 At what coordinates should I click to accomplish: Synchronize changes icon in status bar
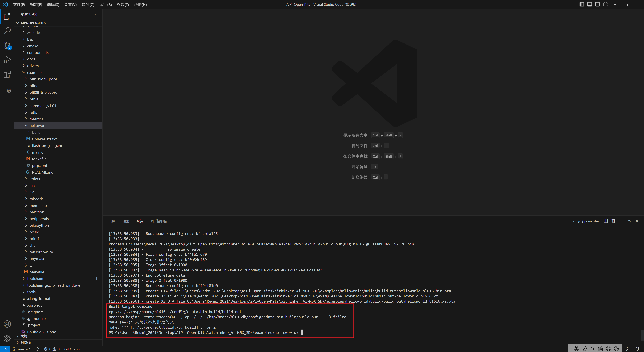point(37,349)
